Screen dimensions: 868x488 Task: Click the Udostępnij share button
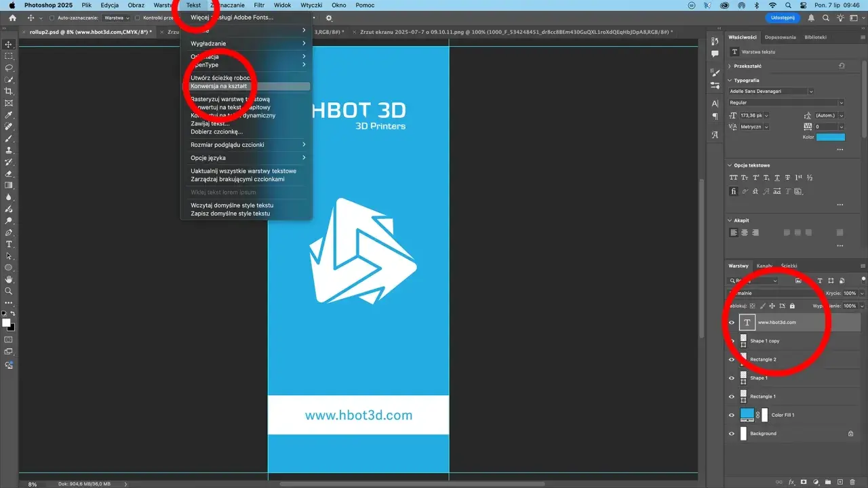[x=783, y=18]
